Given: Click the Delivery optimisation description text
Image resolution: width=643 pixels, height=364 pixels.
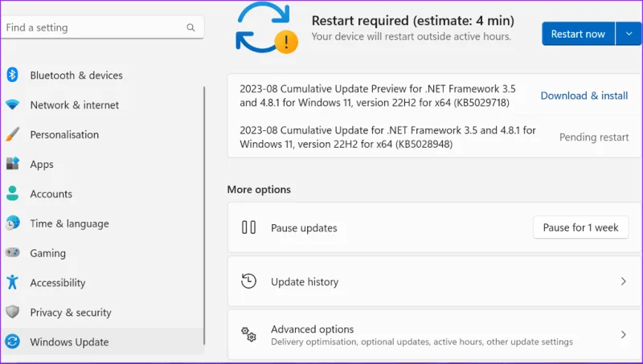Looking at the screenshot, I should 421,342.
